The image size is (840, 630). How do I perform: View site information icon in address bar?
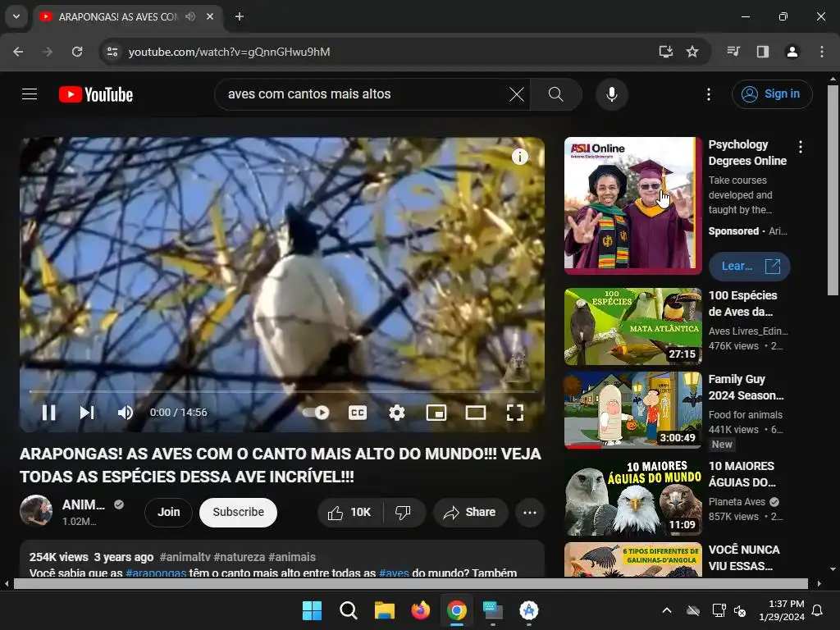pyautogui.click(x=112, y=52)
